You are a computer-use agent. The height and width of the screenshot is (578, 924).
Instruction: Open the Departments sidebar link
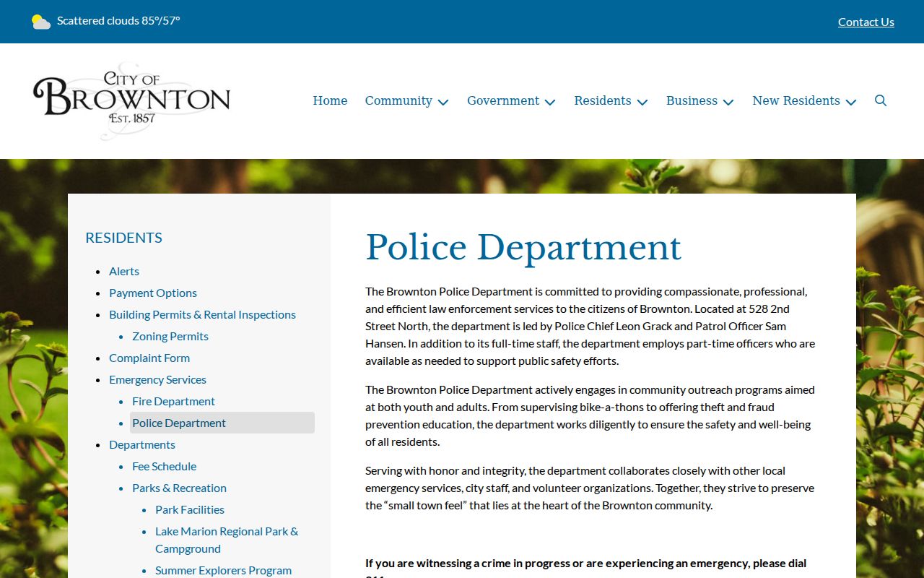click(142, 444)
